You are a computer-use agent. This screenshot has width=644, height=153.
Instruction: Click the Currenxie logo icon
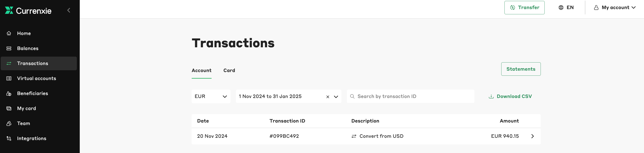tap(9, 10)
